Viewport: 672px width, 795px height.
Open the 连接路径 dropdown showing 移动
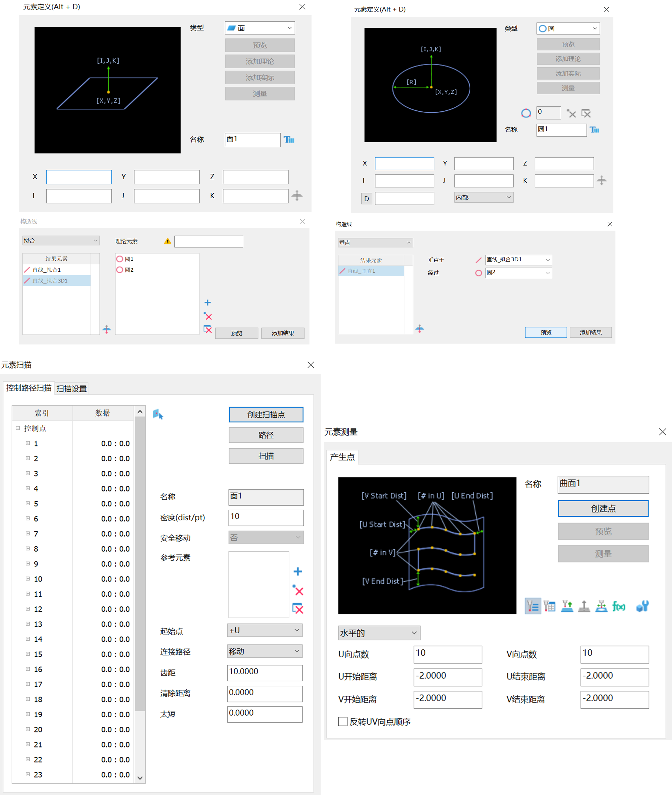(x=265, y=651)
